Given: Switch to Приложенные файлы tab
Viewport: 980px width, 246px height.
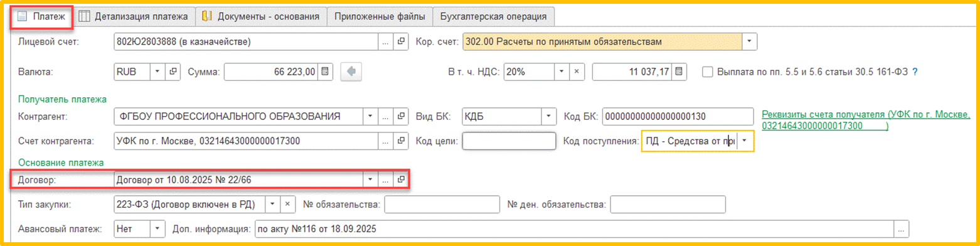Looking at the screenshot, I should [380, 16].
